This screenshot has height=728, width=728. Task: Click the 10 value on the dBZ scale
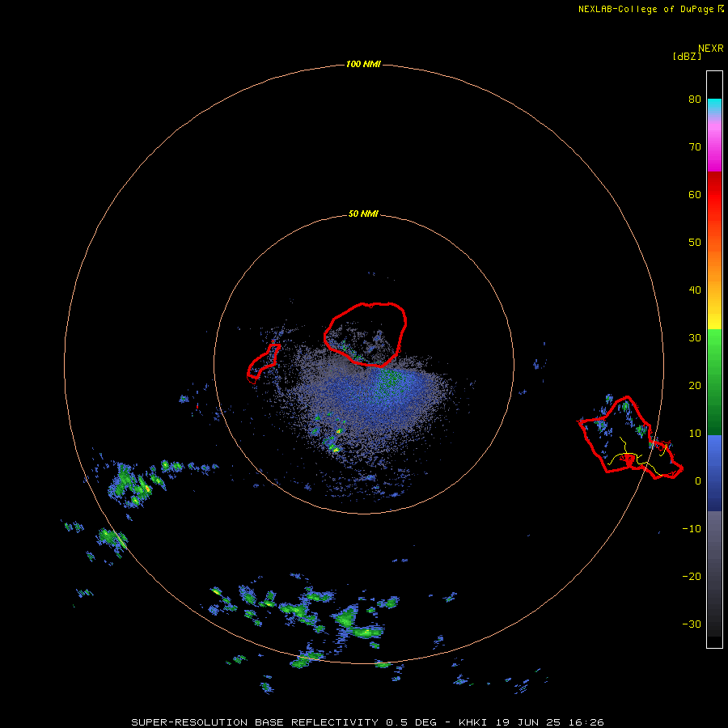(x=695, y=434)
